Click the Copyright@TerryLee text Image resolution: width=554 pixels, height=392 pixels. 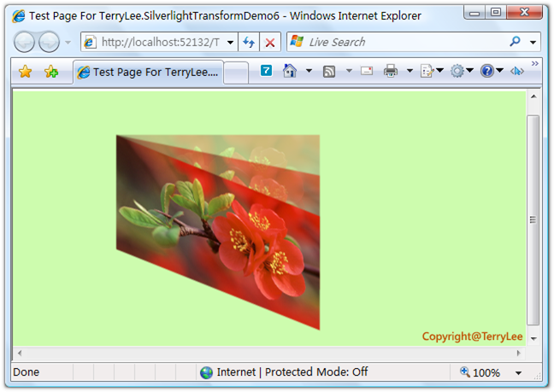(473, 336)
